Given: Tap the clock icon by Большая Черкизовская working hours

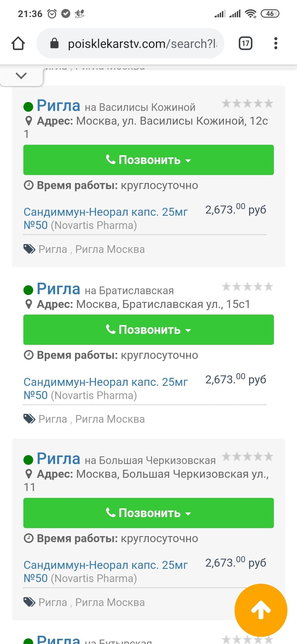Looking at the screenshot, I should tap(29, 538).
